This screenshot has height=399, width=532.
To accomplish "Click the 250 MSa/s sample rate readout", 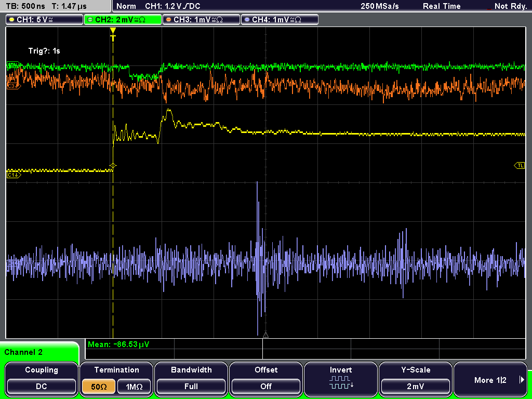I will 380,6.
